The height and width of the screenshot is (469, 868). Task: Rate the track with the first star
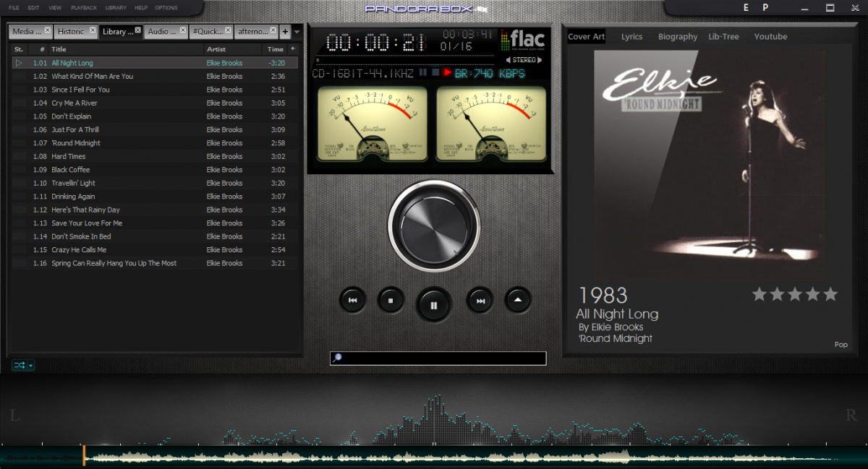pyautogui.click(x=759, y=294)
